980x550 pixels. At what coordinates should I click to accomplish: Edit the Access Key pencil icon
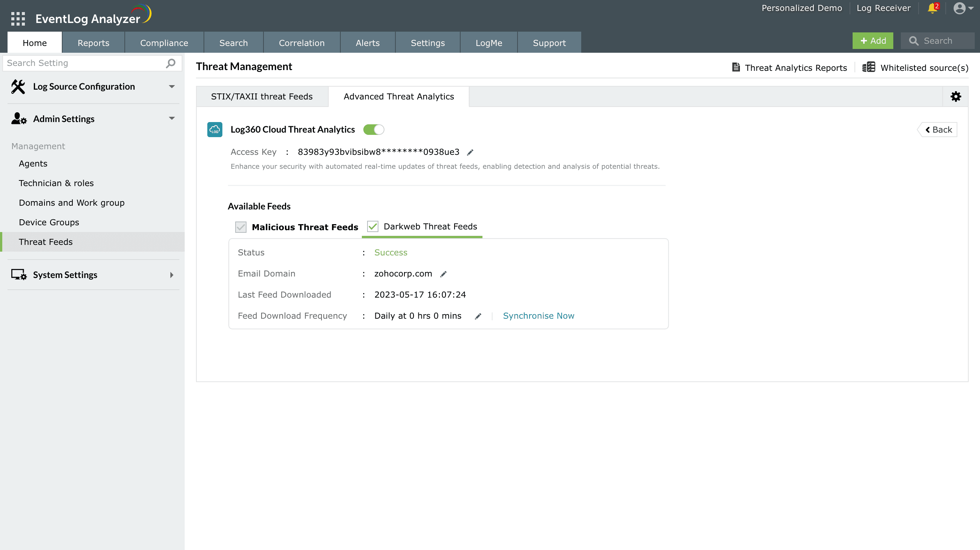[x=470, y=153]
